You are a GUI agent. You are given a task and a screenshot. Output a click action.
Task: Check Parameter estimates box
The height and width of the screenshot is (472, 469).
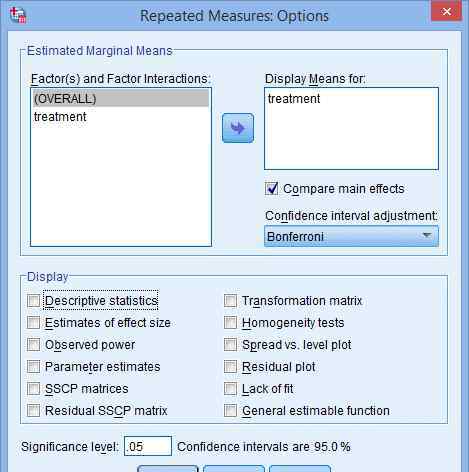coord(33,367)
